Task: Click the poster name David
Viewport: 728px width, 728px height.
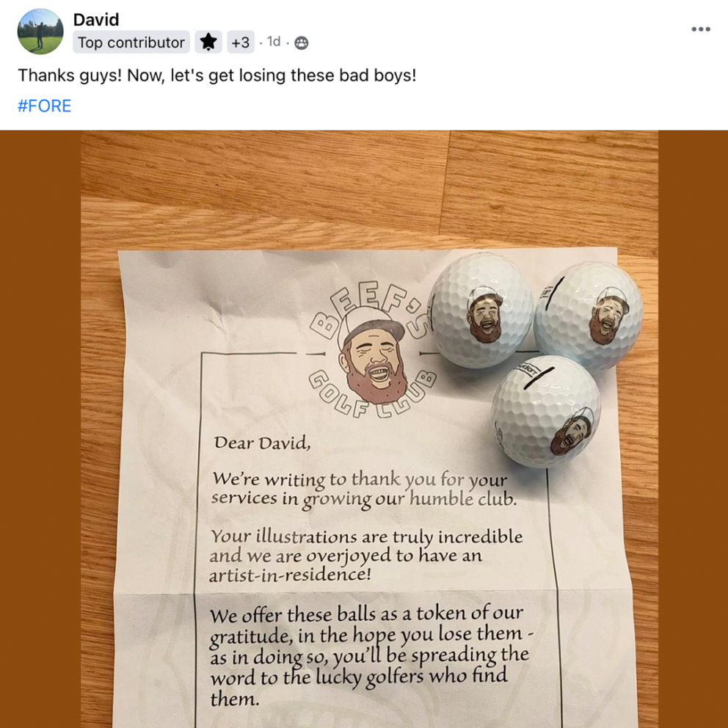Action: click(x=96, y=20)
